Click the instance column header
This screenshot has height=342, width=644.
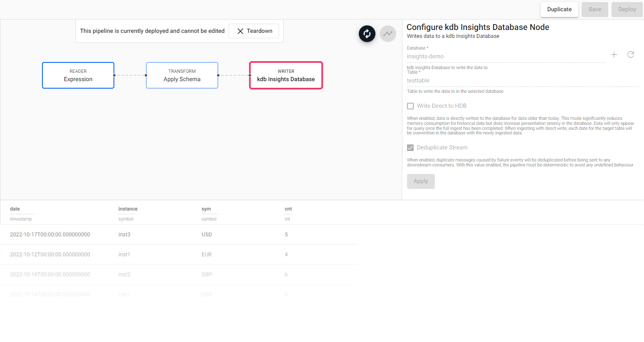point(128,209)
